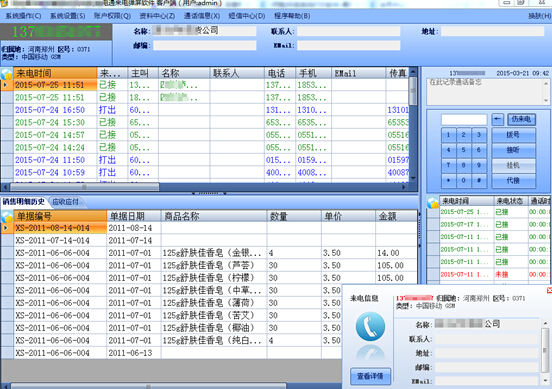Click the 拨号 dial button
Viewport: 552px width, 389px height.
pyautogui.click(x=513, y=135)
